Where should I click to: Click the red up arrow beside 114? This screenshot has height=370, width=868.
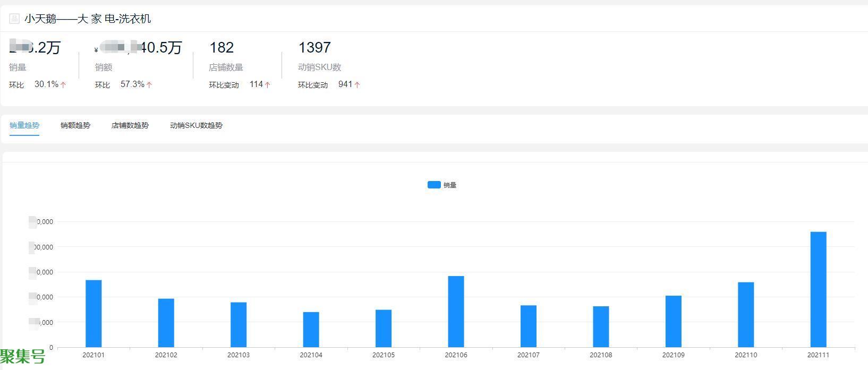pyautogui.click(x=268, y=84)
